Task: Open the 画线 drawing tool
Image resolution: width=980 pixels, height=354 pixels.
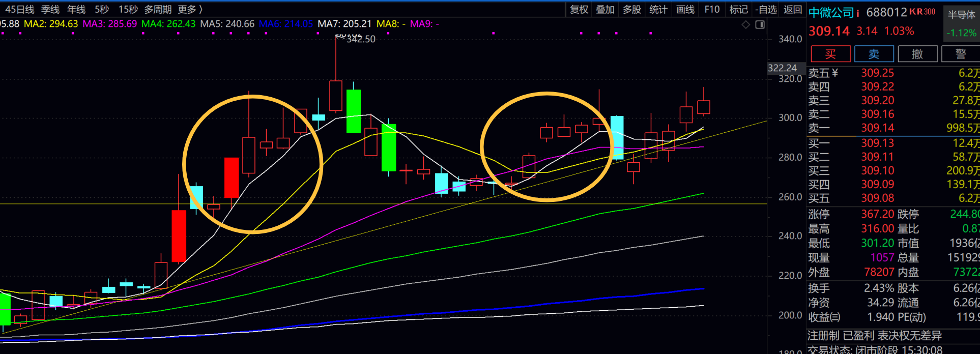Action: click(x=685, y=10)
